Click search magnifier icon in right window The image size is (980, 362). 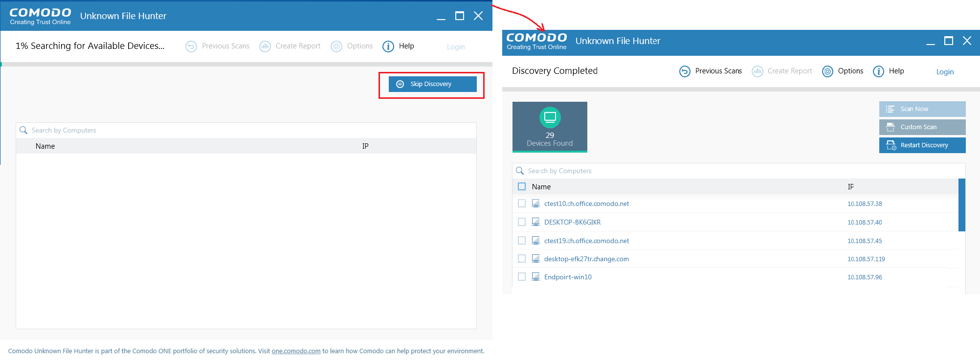[520, 171]
